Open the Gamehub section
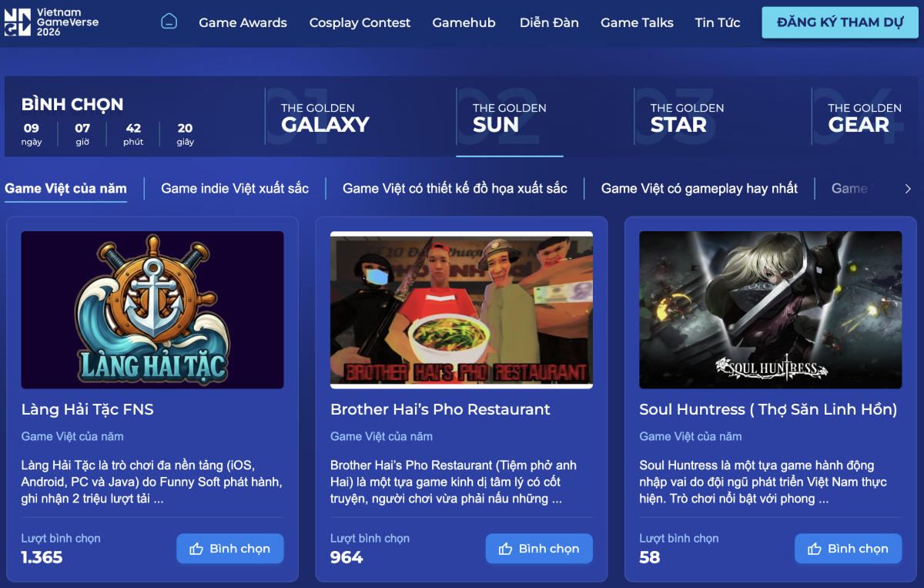924x588 pixels. click(x=464, y=22)
